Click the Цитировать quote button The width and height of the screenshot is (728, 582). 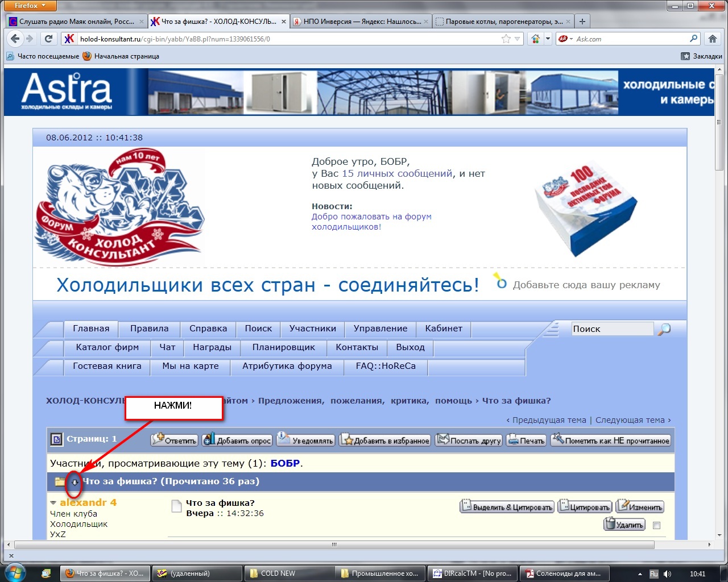click(x=585, y=506)
